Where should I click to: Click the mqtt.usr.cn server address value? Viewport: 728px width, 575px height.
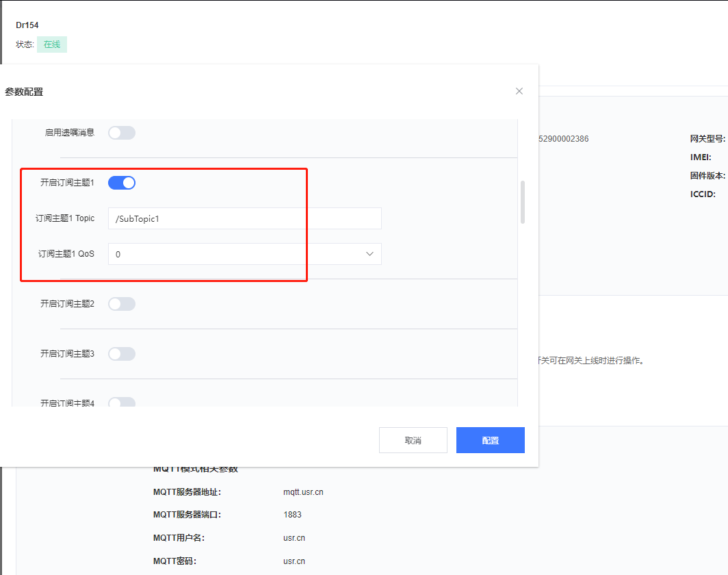[303, 492]
